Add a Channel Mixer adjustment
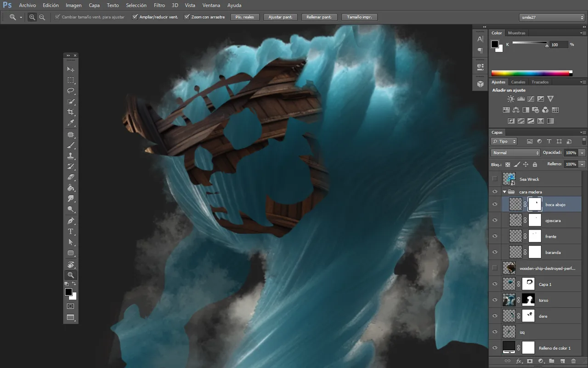 point(545,110)
